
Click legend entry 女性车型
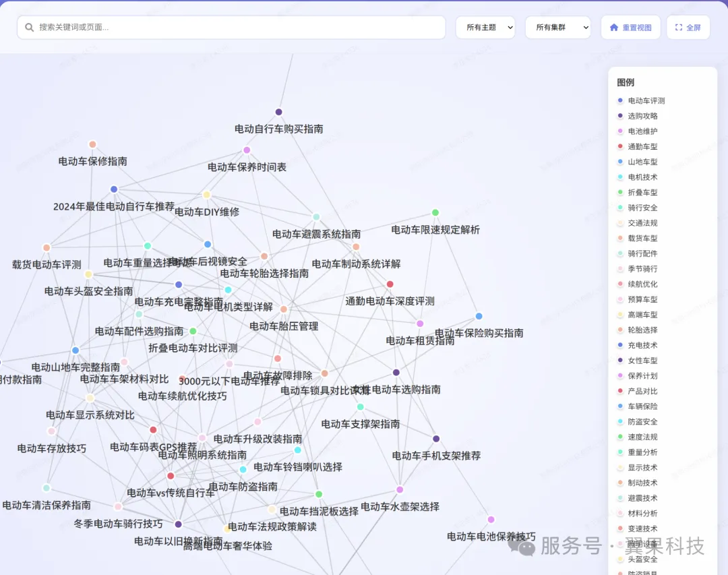638,361
